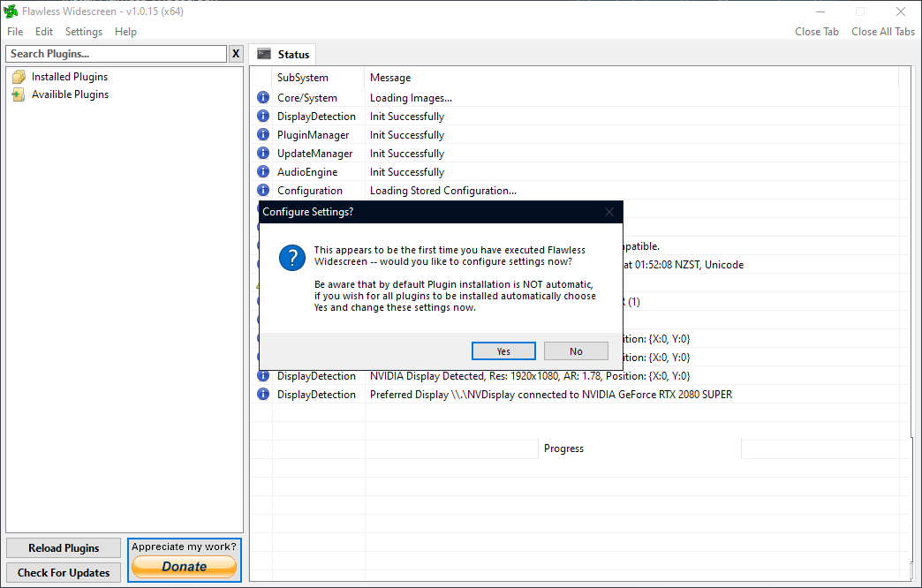Clear plugin search with X button

click(x=236, y=54)
